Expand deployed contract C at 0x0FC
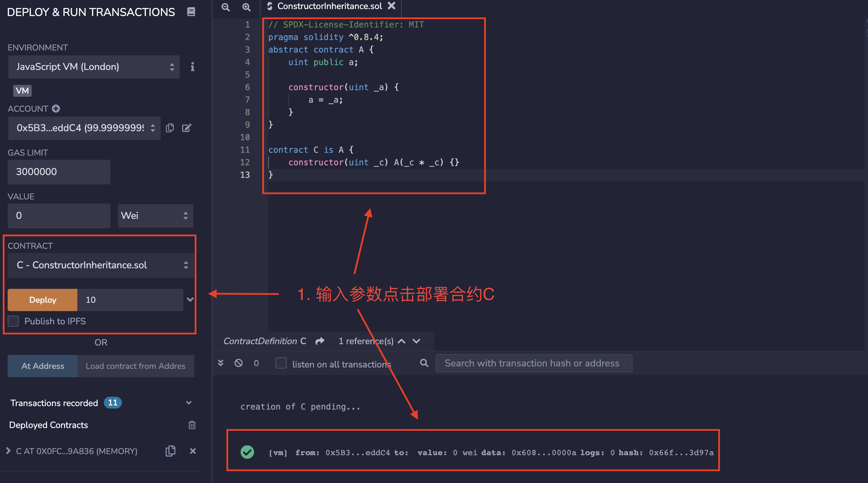 pos(8,451)
